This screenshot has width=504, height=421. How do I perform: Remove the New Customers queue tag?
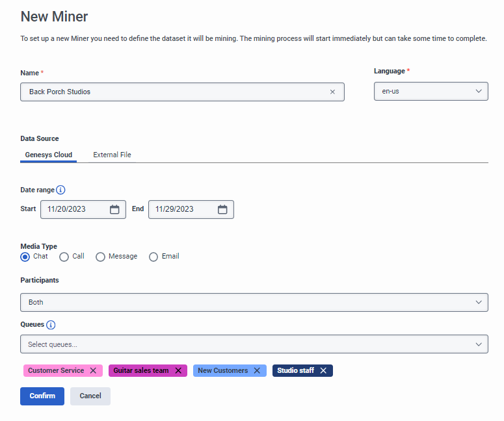tap(257, 370)
